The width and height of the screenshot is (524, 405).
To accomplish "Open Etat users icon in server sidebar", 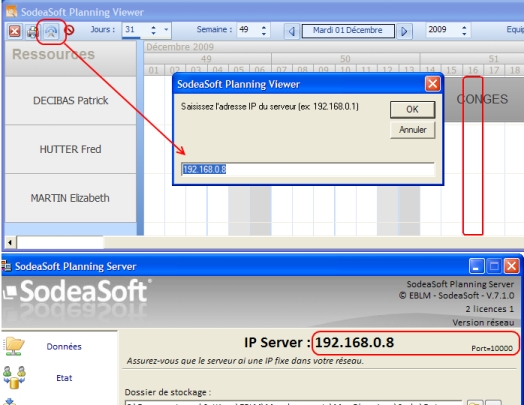I will coord(14,378).
